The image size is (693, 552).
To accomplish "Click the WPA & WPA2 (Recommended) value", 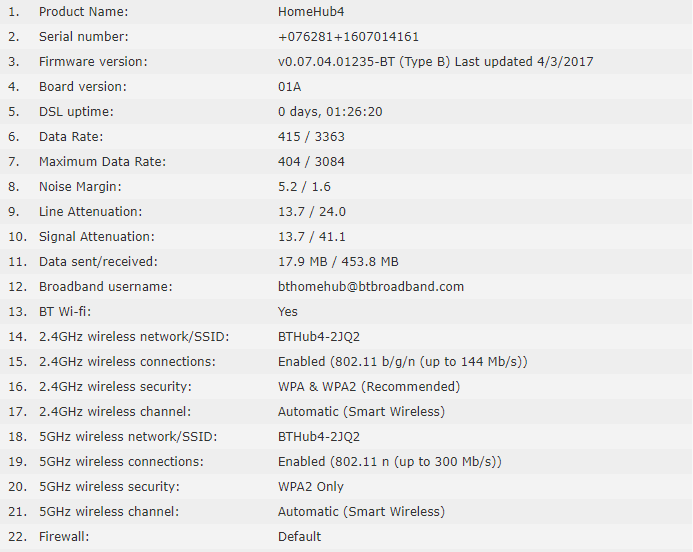I will coord(369,387).
